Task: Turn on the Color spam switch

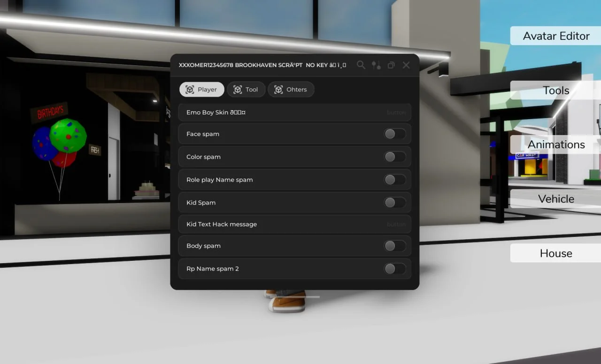Action: tap(395, 157)
